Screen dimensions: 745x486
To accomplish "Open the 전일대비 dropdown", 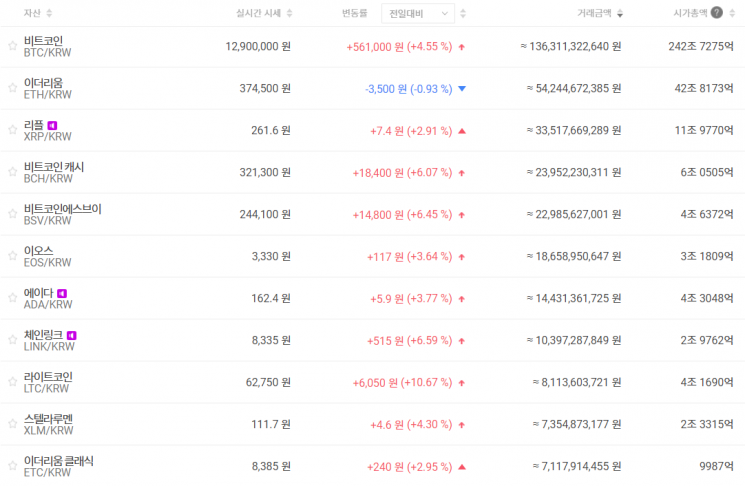I will (418, 13).
